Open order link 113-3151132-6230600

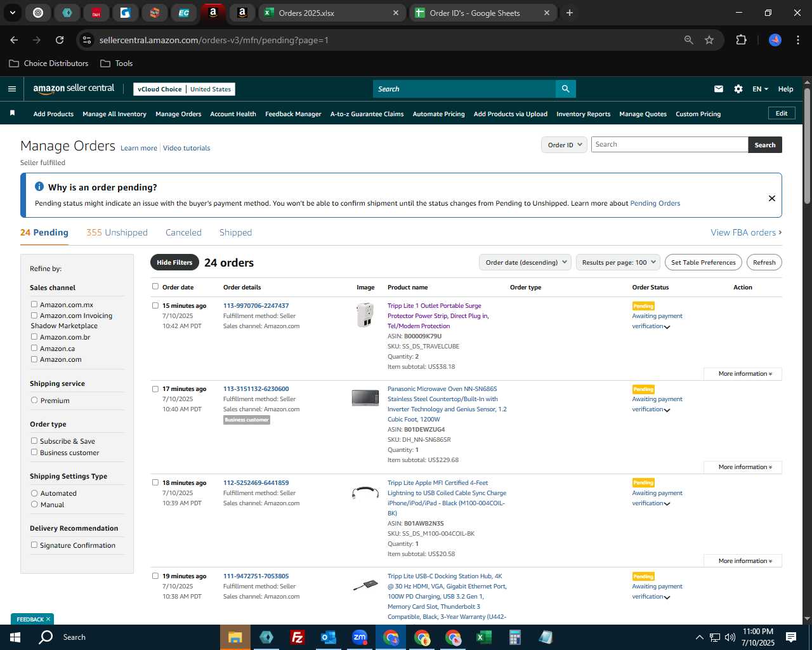pyautogui.click(x=256, y=389)
